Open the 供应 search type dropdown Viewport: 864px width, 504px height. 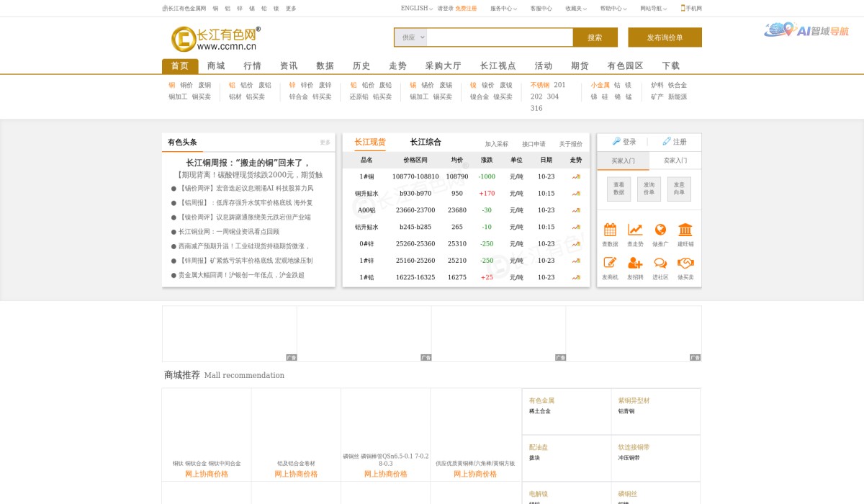411,37
